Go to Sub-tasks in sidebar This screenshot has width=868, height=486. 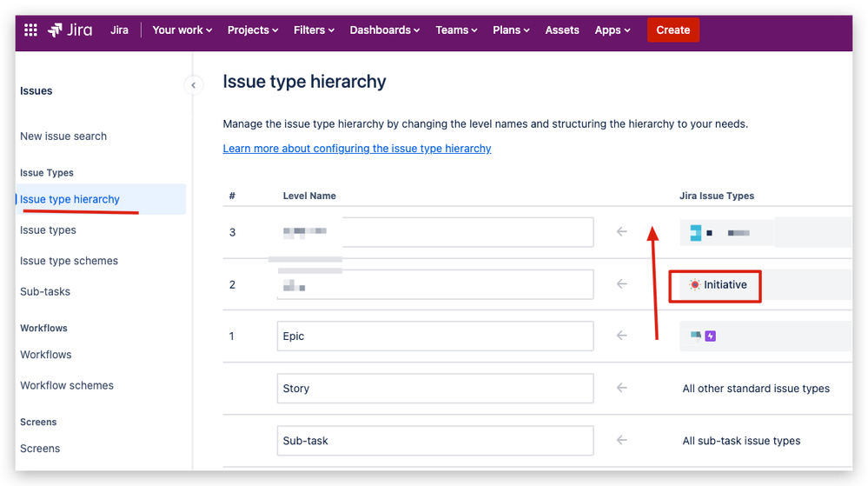pyautogui.click(x=45, y=291)
